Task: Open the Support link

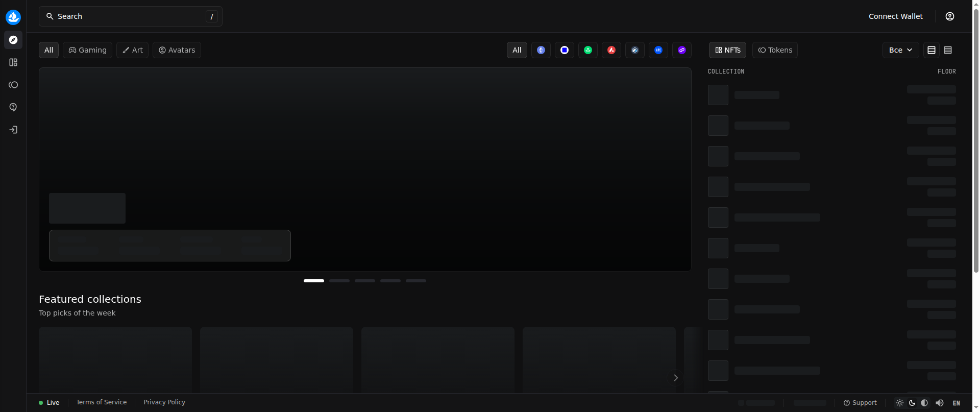Action: [860, 403]
